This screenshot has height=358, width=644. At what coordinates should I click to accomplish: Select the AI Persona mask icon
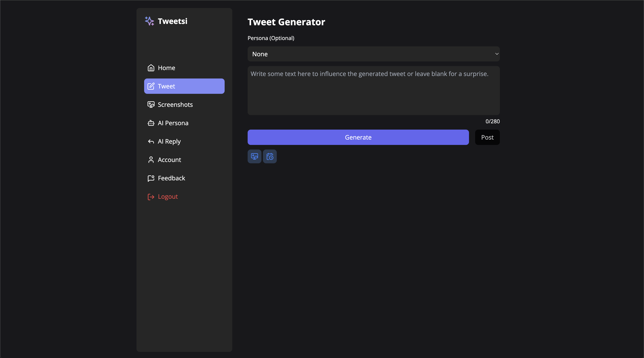(x=151, y=123)
